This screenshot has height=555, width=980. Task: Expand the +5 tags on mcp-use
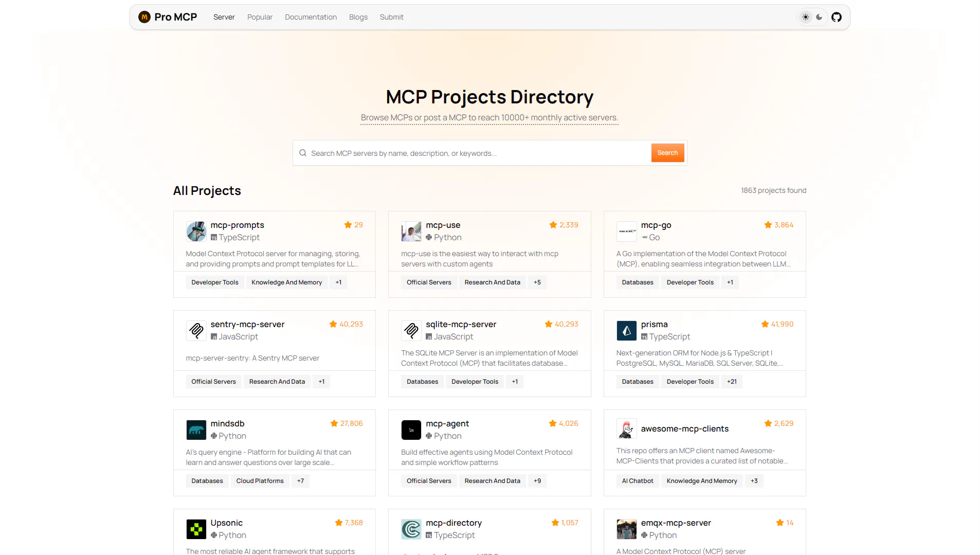tap(537, 282)
